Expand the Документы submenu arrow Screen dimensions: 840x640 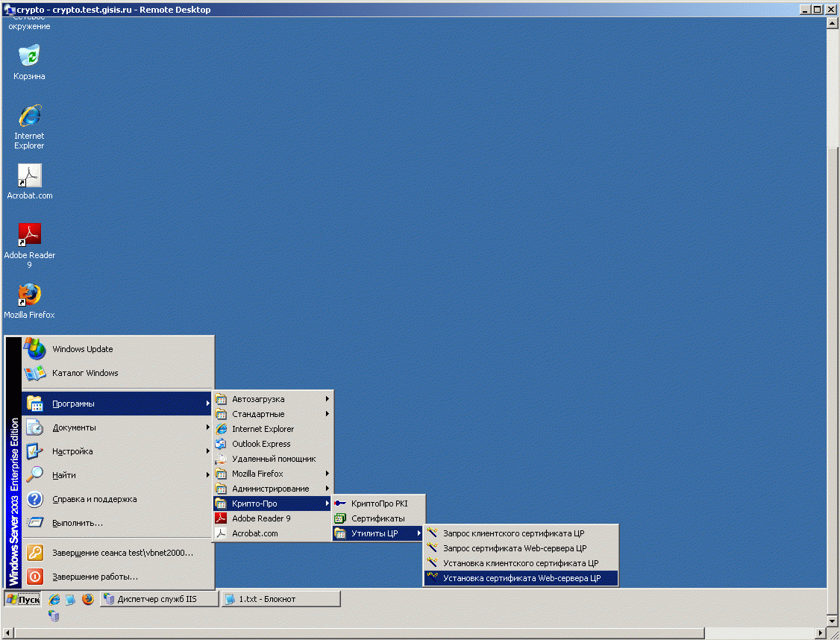(x=208, y=427)
